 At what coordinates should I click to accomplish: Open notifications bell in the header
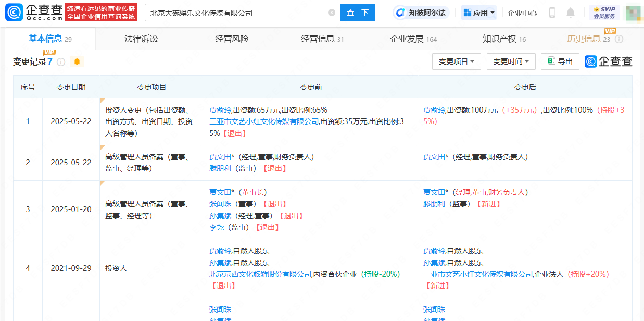point(571,13)
